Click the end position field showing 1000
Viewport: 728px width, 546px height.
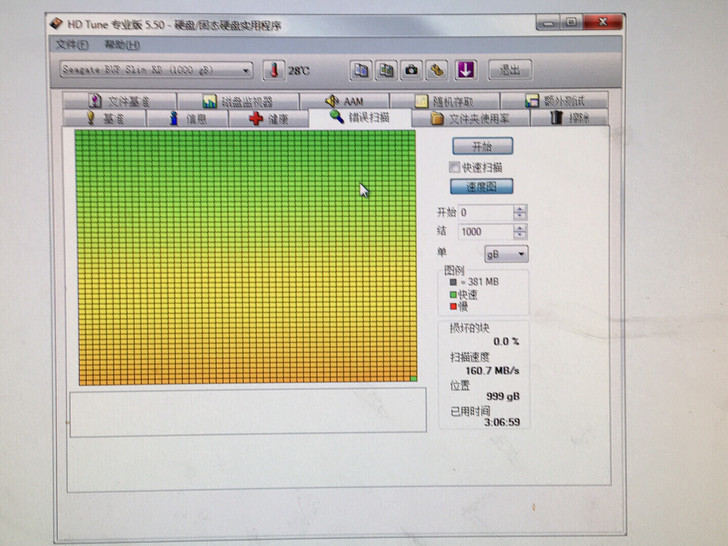pyautogui.click(x=486, y=232)
